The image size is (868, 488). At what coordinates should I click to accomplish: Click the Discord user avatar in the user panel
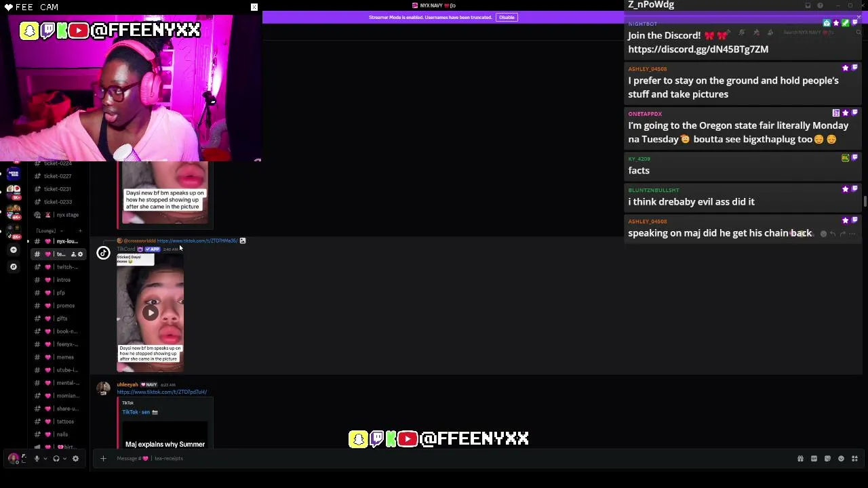14,458
